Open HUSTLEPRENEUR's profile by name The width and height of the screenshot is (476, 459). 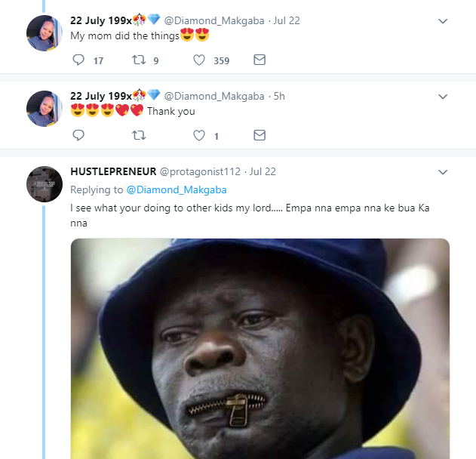112,172
